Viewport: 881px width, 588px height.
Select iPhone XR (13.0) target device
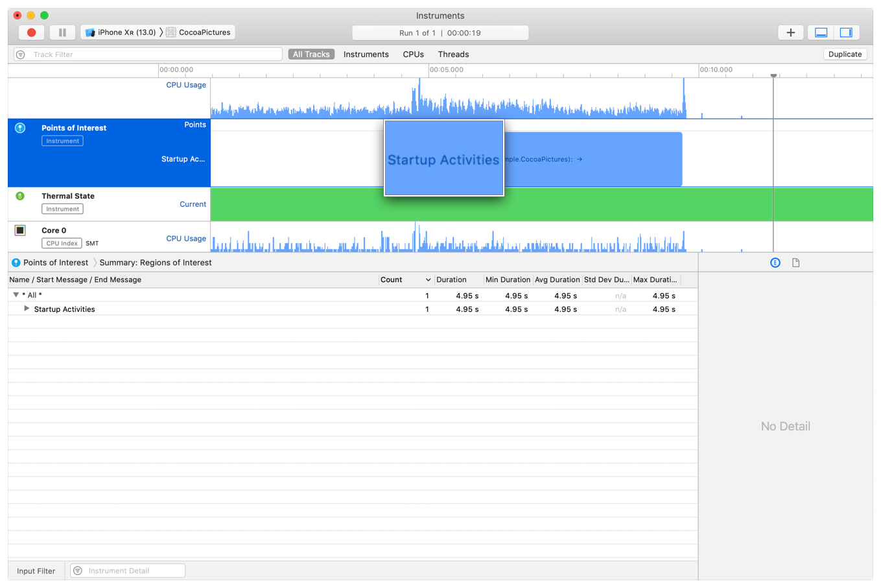(x=121, y=32)
